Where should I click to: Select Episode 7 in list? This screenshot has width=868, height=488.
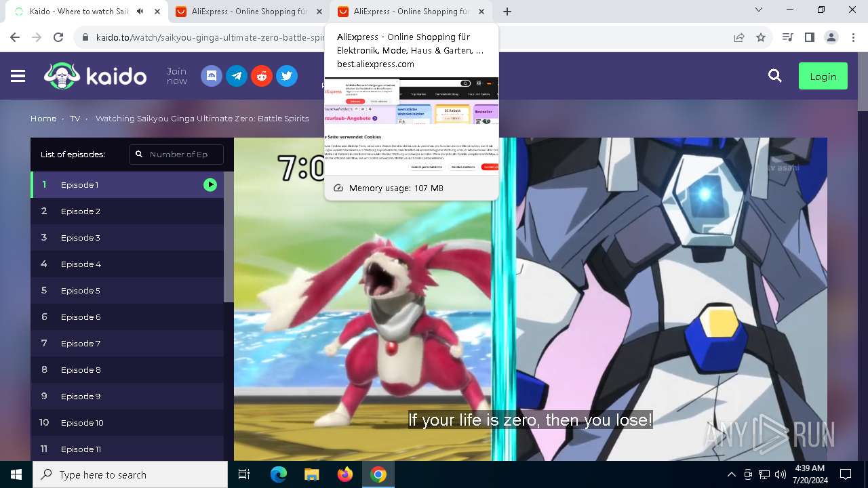127,343
